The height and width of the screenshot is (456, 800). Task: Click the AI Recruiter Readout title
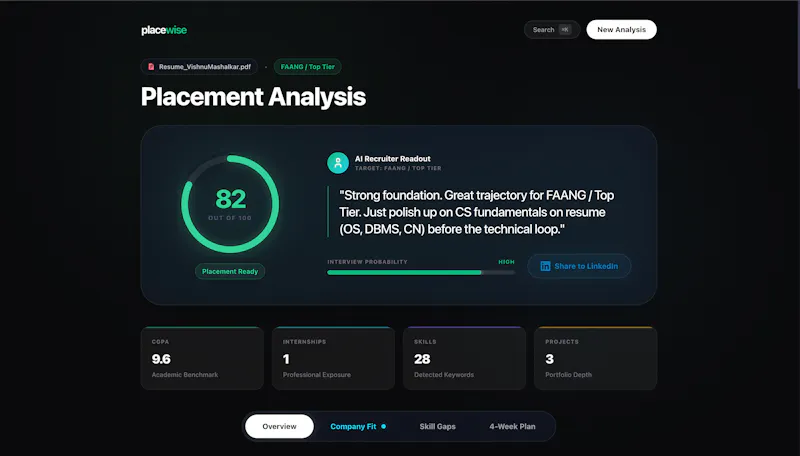click(x=393, y=159)
